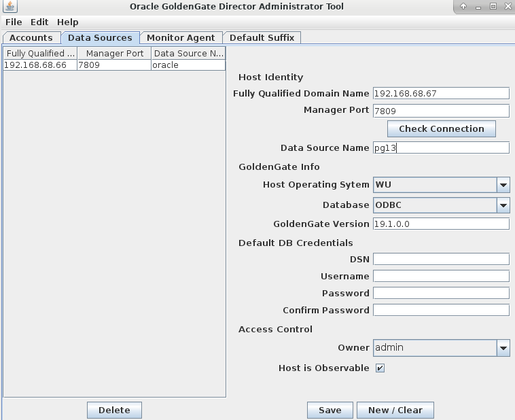The image size is (515, 420).
Task: Click the Username input field
Action: 441,277
